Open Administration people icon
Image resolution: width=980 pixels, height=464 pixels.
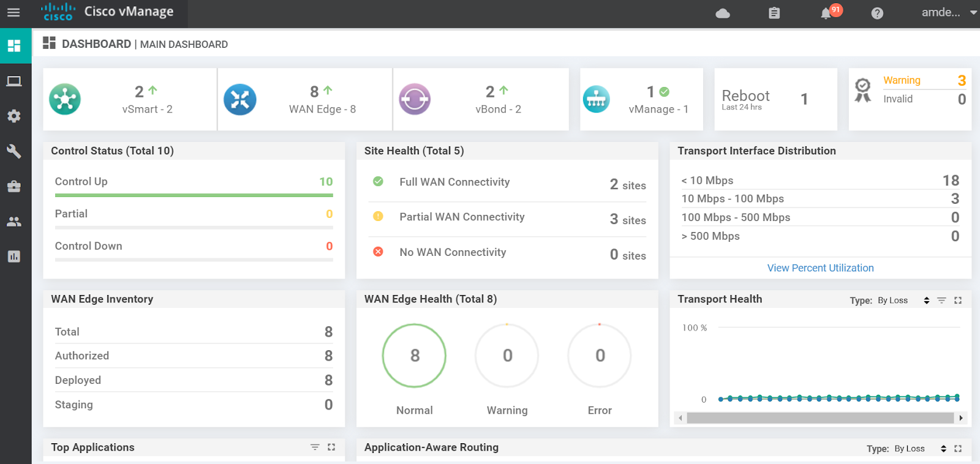point(14,222)
